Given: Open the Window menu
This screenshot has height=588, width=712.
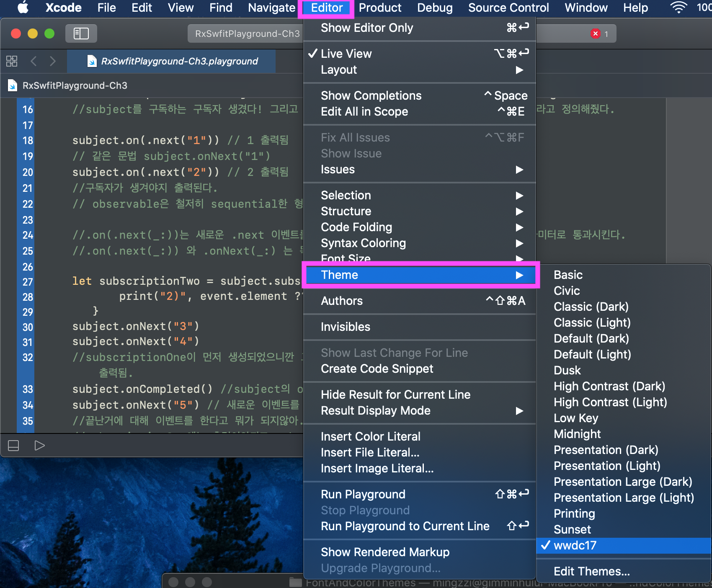Looking at the screenshot, I should (586, 8).
